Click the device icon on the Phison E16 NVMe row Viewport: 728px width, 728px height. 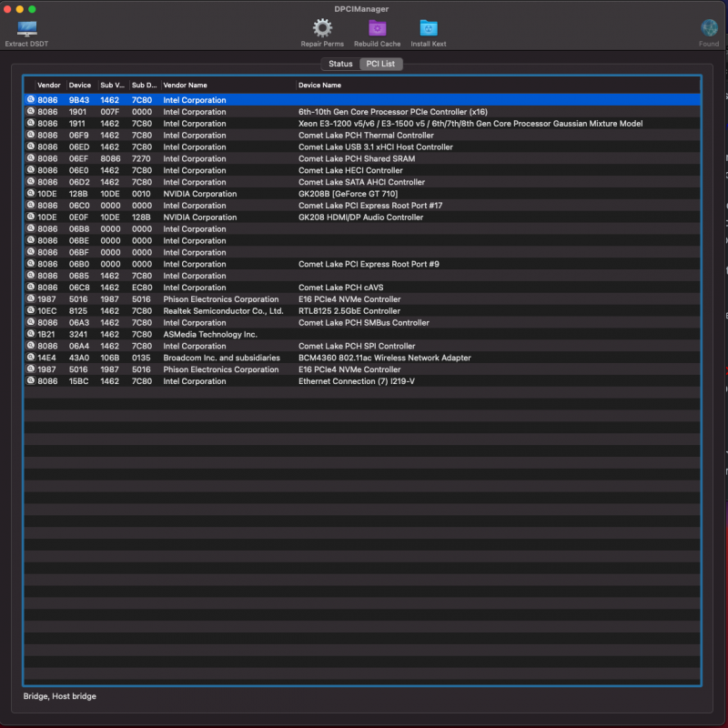click(32, 298)
